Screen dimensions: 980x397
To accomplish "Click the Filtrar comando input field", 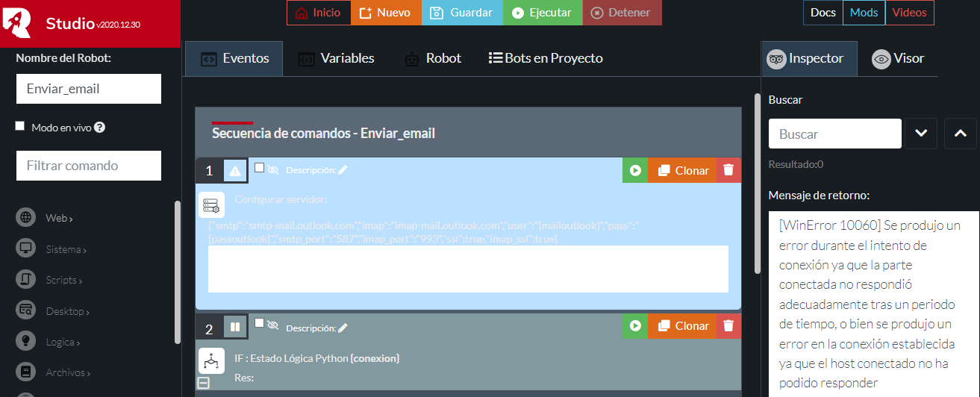I will tap(89, 166).
